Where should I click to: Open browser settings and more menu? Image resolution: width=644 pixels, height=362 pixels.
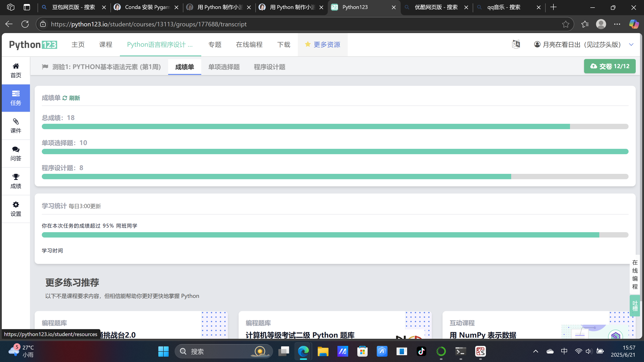617,24
